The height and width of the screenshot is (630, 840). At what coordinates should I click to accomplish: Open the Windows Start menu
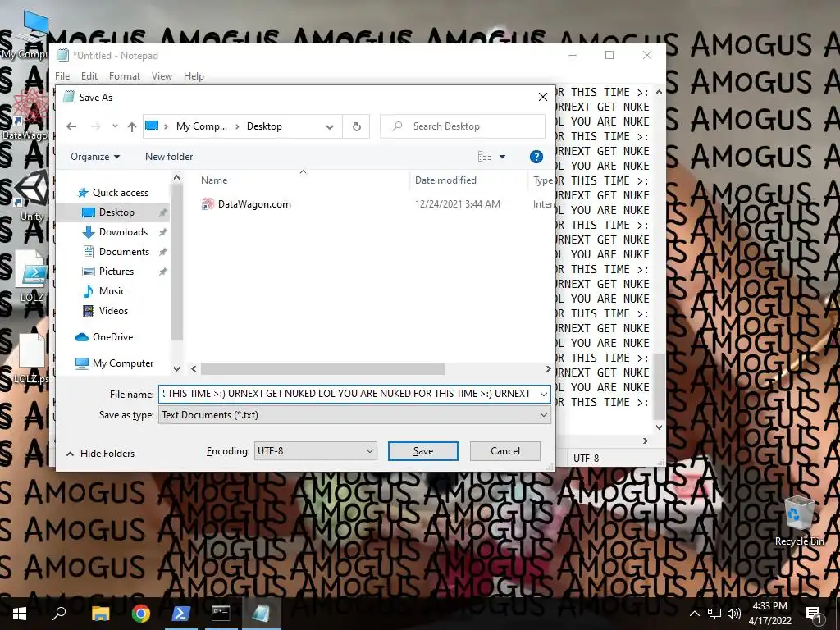coord(20,614)
